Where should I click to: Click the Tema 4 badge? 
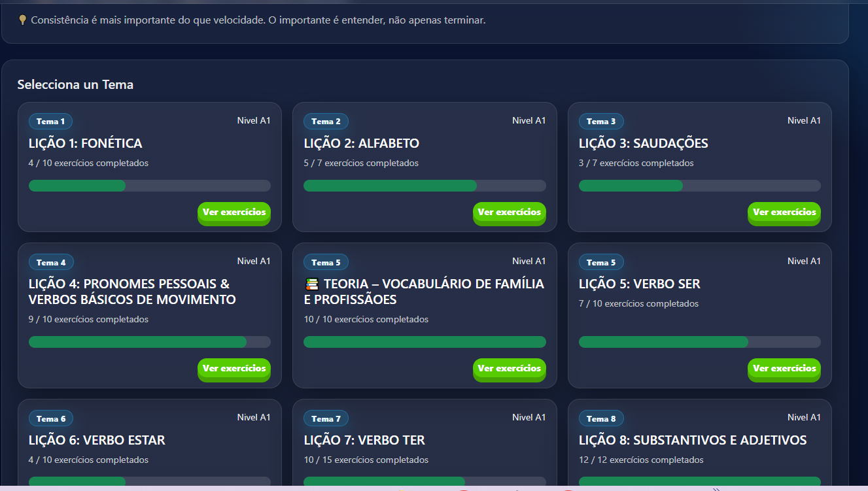(51, 262)
